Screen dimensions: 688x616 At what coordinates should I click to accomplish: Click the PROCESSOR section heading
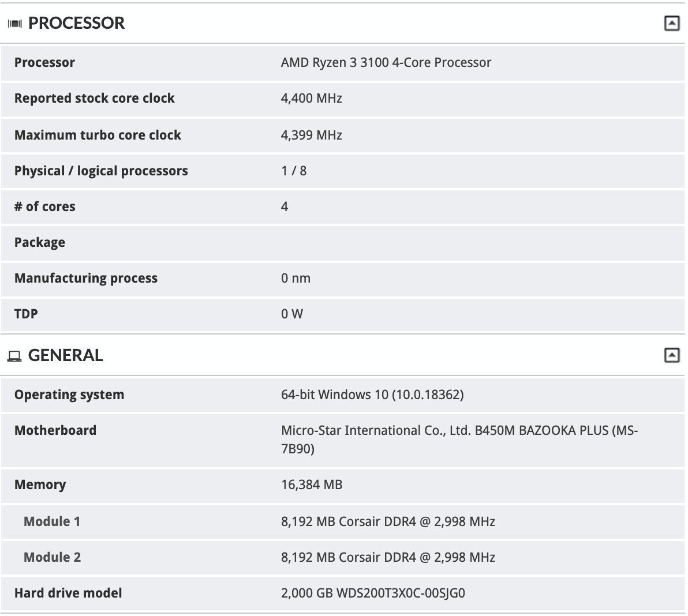[76, 23]
